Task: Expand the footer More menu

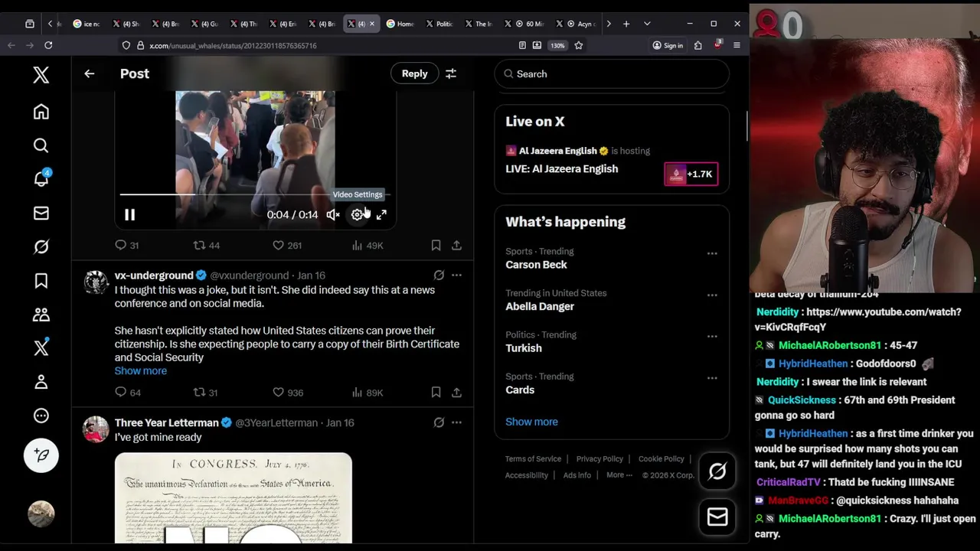Action: [619, 475]
